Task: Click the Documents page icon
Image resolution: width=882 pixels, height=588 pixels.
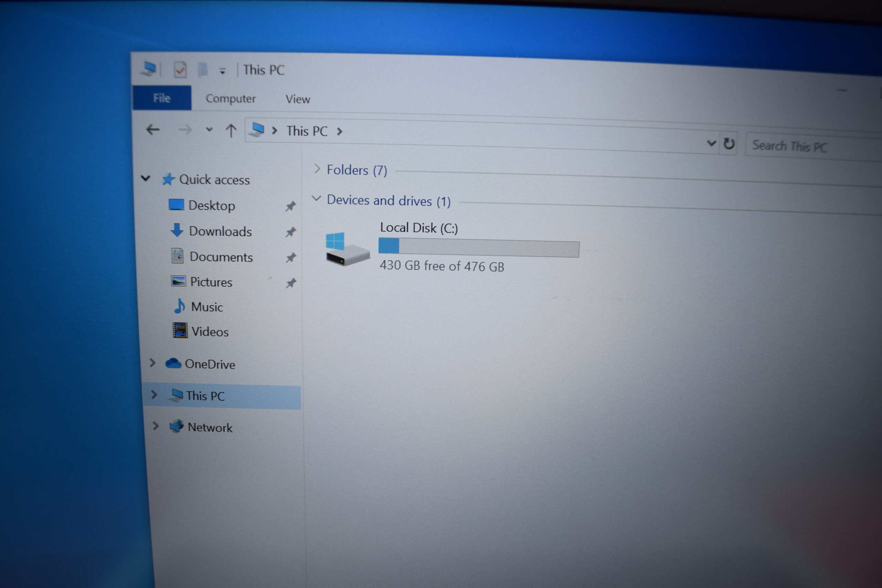Action: tap(177, 256)
